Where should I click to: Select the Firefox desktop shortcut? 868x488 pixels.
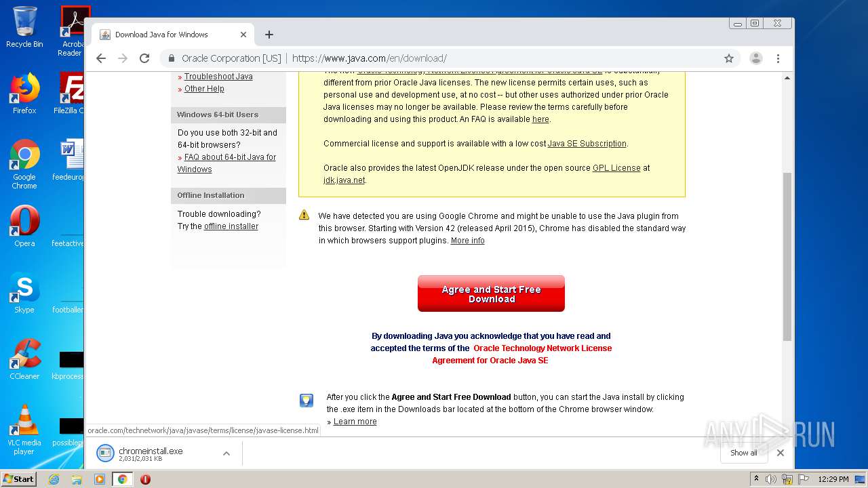pos(24,94)
